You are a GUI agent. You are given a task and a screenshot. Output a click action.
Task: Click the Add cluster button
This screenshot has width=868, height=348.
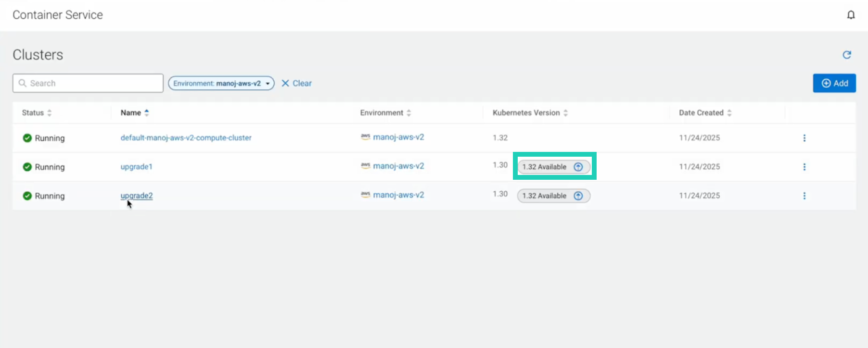point(834,83)
